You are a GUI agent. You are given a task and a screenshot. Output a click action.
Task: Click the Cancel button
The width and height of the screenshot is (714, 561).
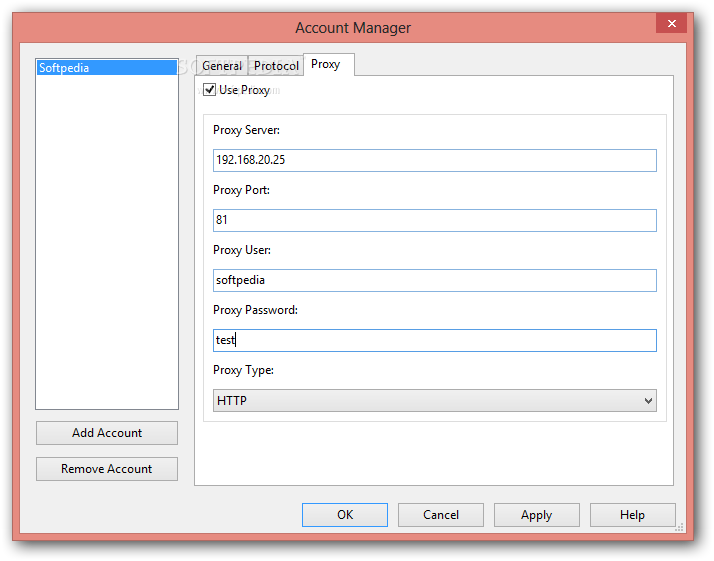point(441,515)
